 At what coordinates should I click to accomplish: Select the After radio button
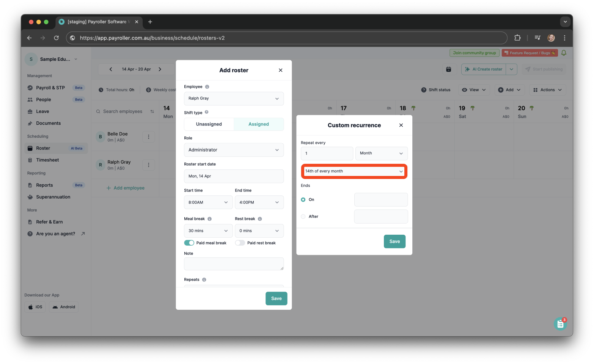coord(303,216)
